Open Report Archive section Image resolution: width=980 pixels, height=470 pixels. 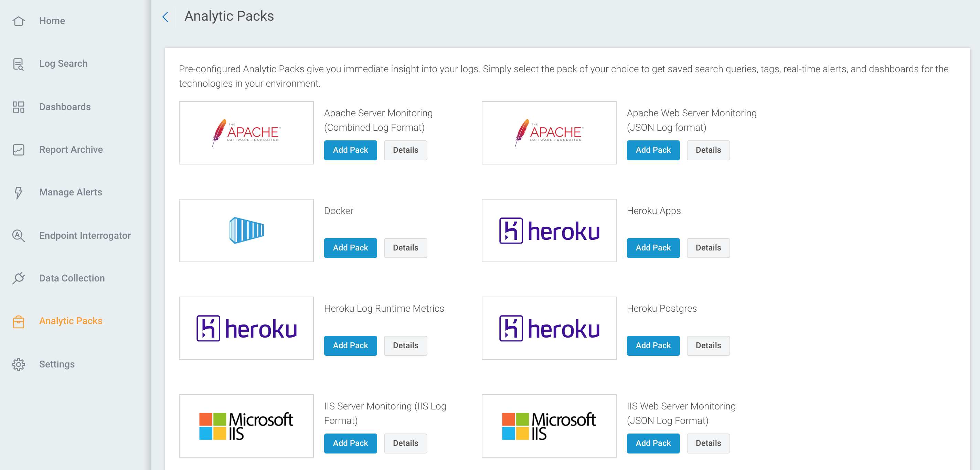[71, 150]
